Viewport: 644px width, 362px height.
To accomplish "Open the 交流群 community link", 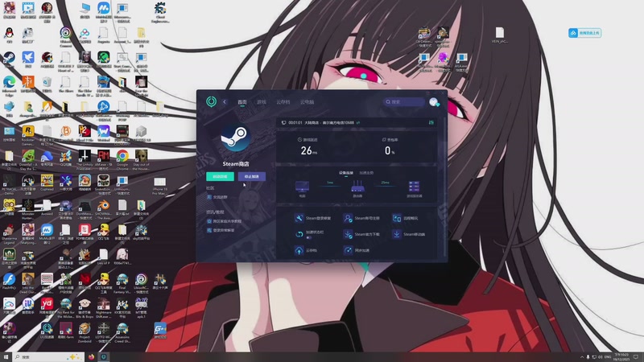I will (x=217, y=197).
